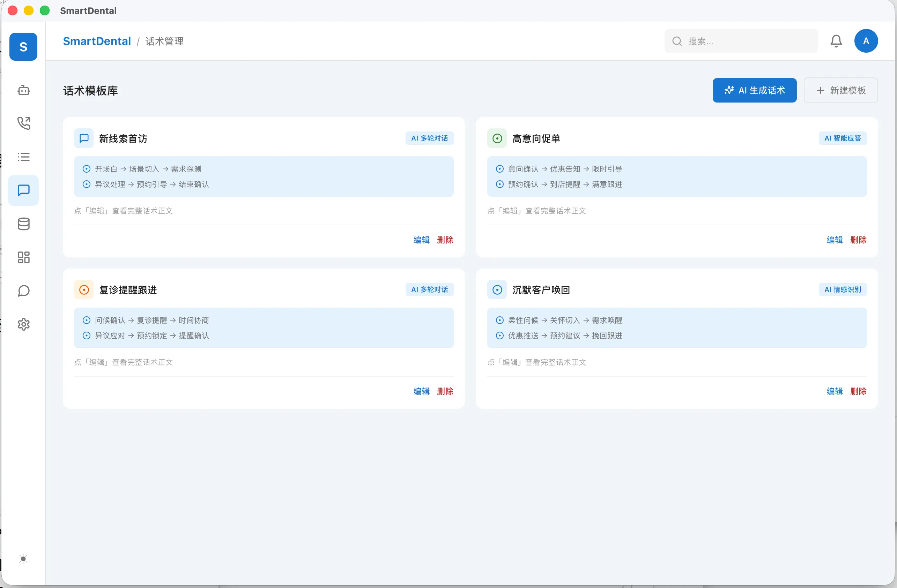The height and width of the screenshot is (588, 897).
Task: Click the 预约确认 → 到店提醒 → 满意跟进 step line
Action: [x=565, y=184]
